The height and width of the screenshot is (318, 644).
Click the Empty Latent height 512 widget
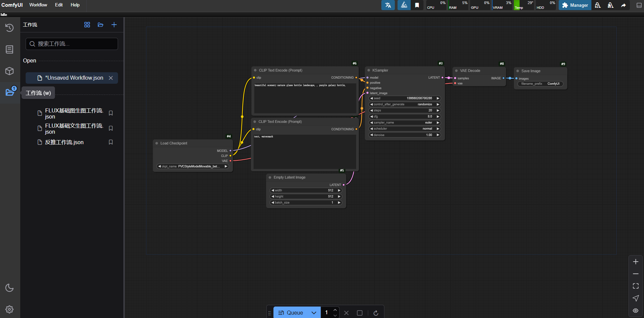(x=306, y=196)
